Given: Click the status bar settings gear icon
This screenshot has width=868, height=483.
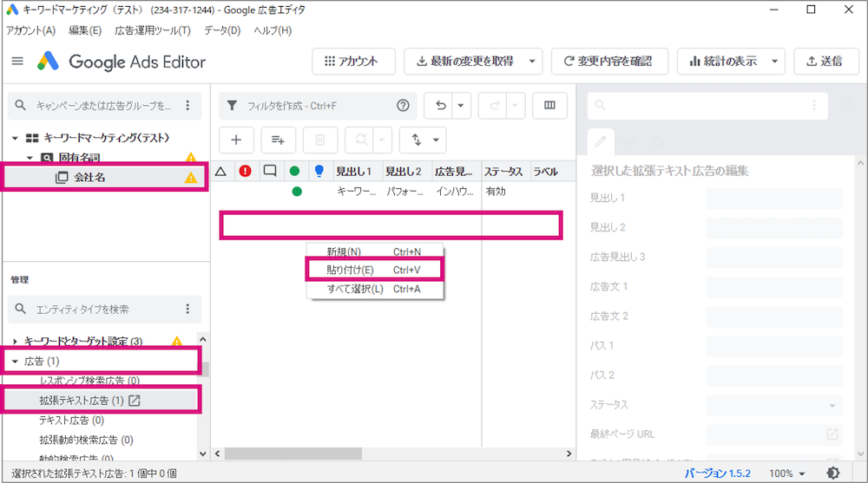Looking at the screenshot, I should [832, 473].
